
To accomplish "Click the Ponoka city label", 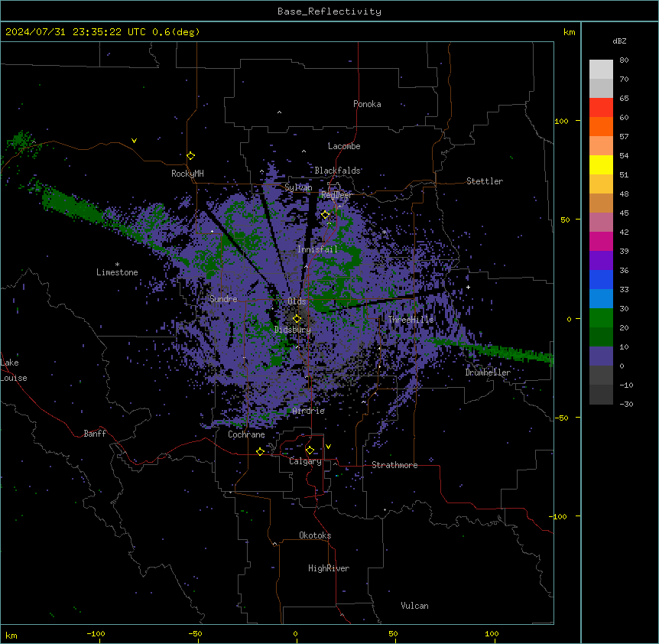I will pos(367,104).
